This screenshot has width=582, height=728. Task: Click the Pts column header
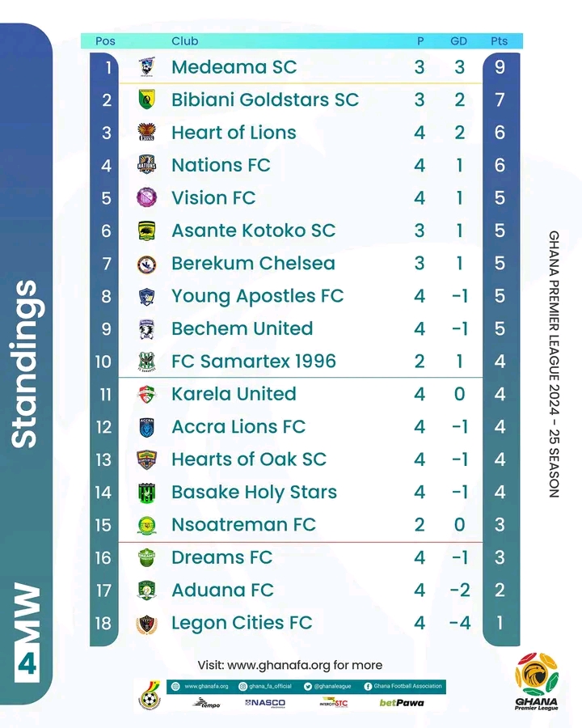500,41
